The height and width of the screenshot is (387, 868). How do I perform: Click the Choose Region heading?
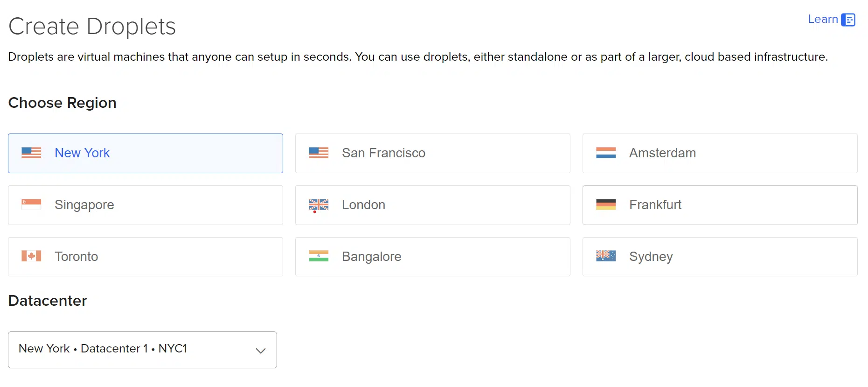(x=62, y=103)
